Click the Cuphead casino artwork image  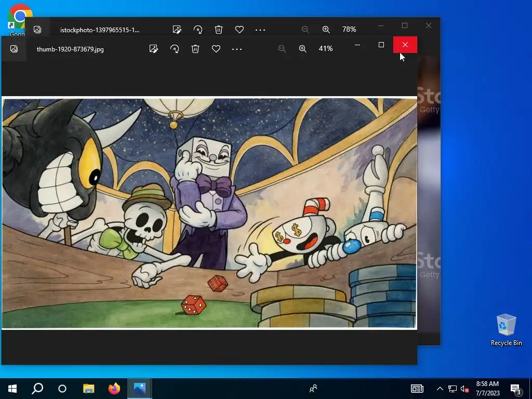[x=209, y=213]
